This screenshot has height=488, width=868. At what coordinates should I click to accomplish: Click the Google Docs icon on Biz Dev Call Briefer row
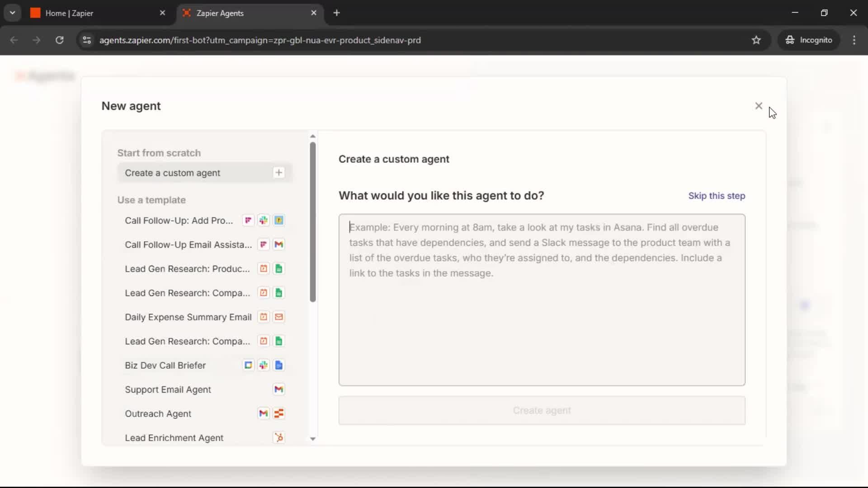(x=279, y=365)
